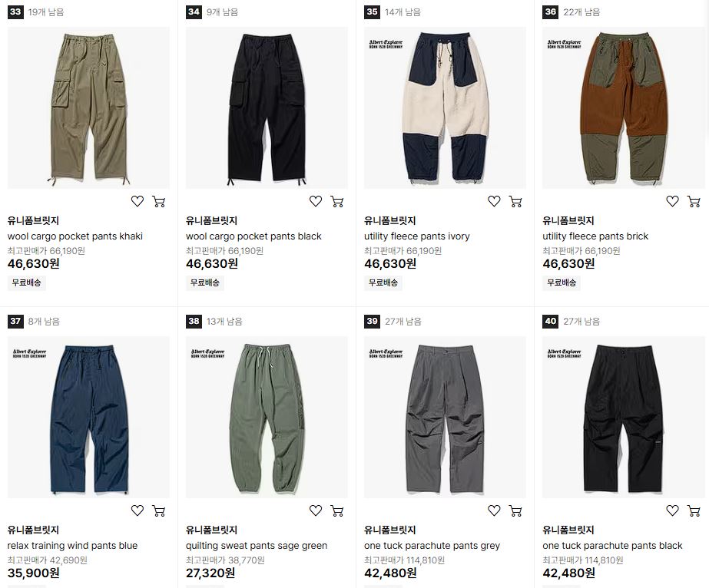Image resolution: width=709 pixels, height=588 pixels.
Task: Toggle heart on wool cargo pants black
Action: (x=316, y=201)
